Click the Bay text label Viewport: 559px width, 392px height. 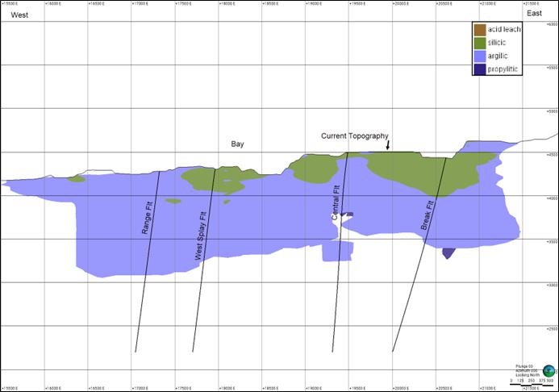237,144
